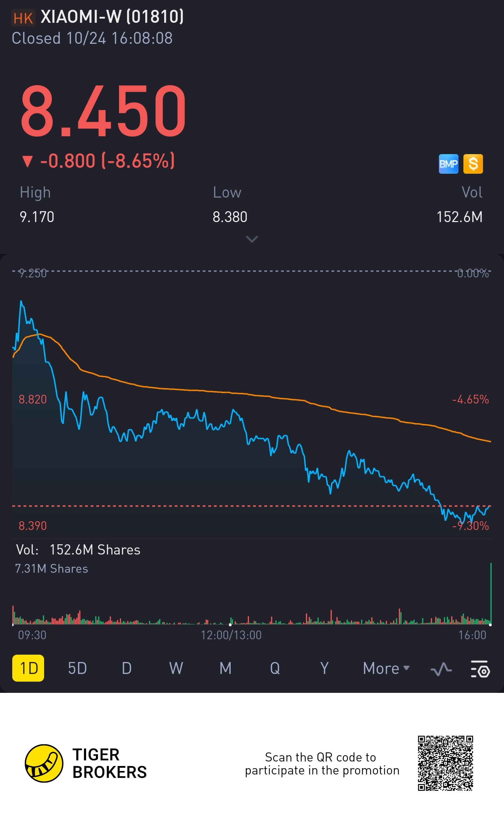This screenshot has width=504, height=834.
Task: Tap the 8.450 last price
Action: 103,111
